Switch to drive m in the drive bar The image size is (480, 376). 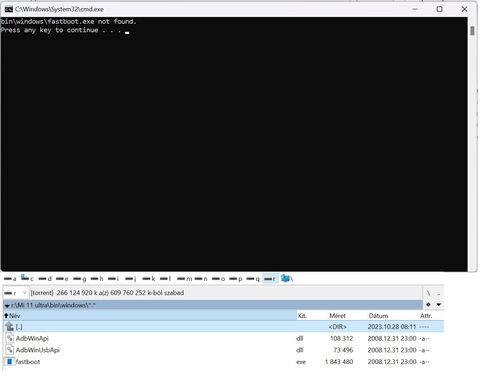pyautogui.click(x=185, y=279)
